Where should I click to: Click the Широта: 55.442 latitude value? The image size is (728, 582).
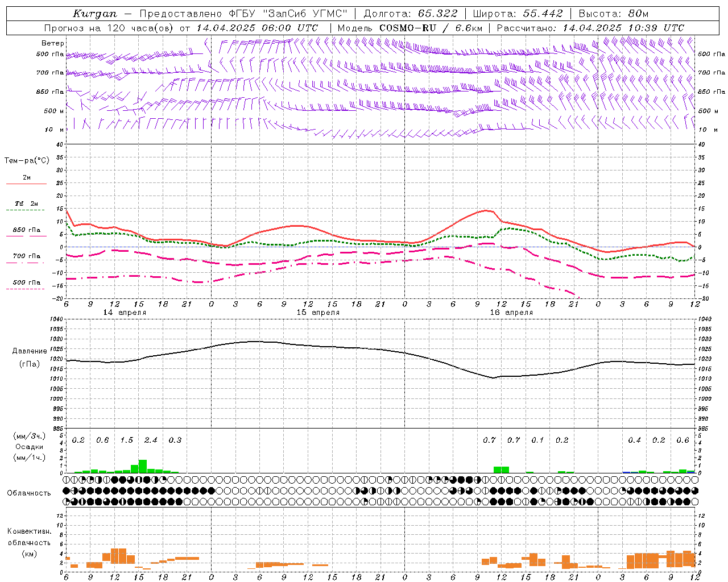click(518, 14)
